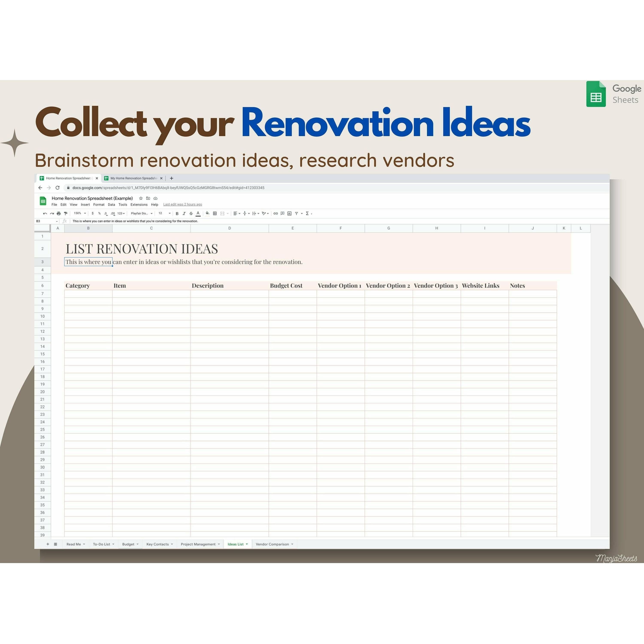644x644 pixels.
Task: Open the Vertical align dropdown
Action: (246, 213)
